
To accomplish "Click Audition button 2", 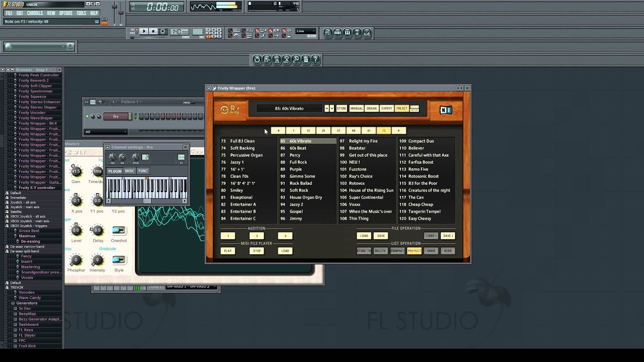I will [257, 236].
